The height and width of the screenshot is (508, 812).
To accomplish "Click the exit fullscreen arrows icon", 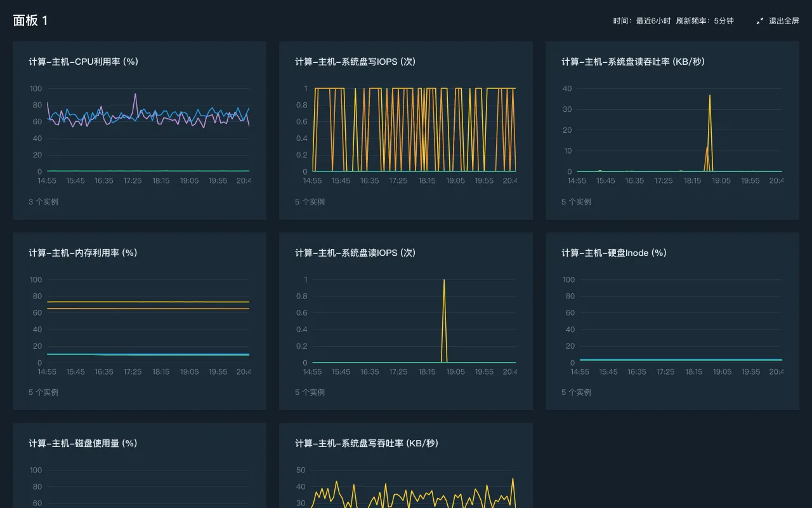I will click(x=759, y=20).
